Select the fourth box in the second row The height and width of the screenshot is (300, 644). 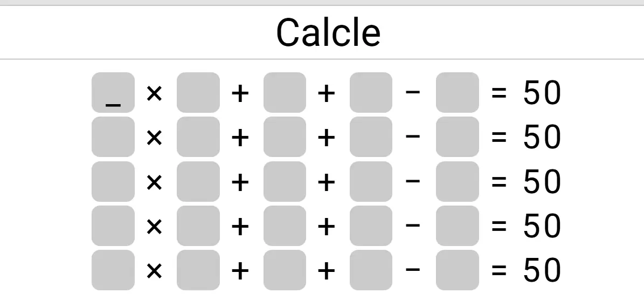click(371, 137)
